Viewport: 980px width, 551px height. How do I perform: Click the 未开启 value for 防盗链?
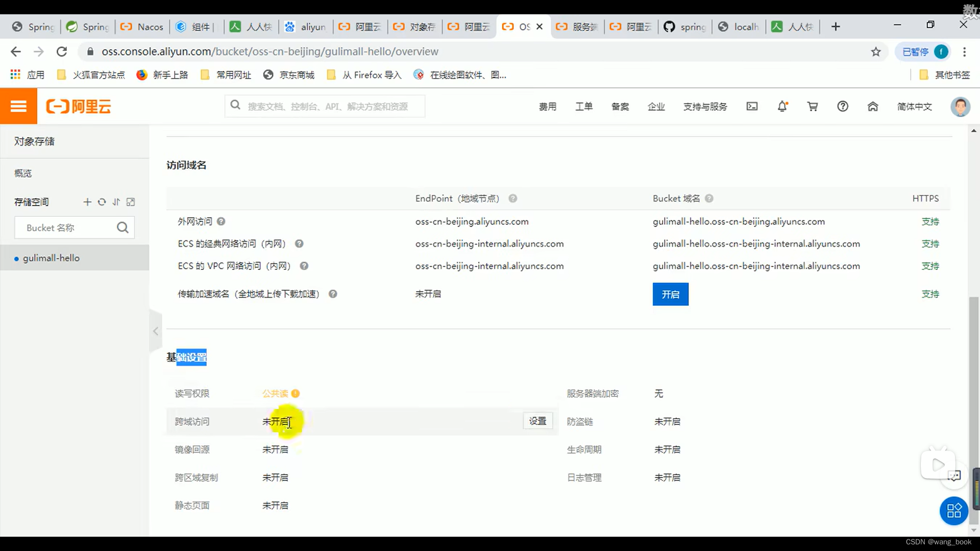coord(667,421)
